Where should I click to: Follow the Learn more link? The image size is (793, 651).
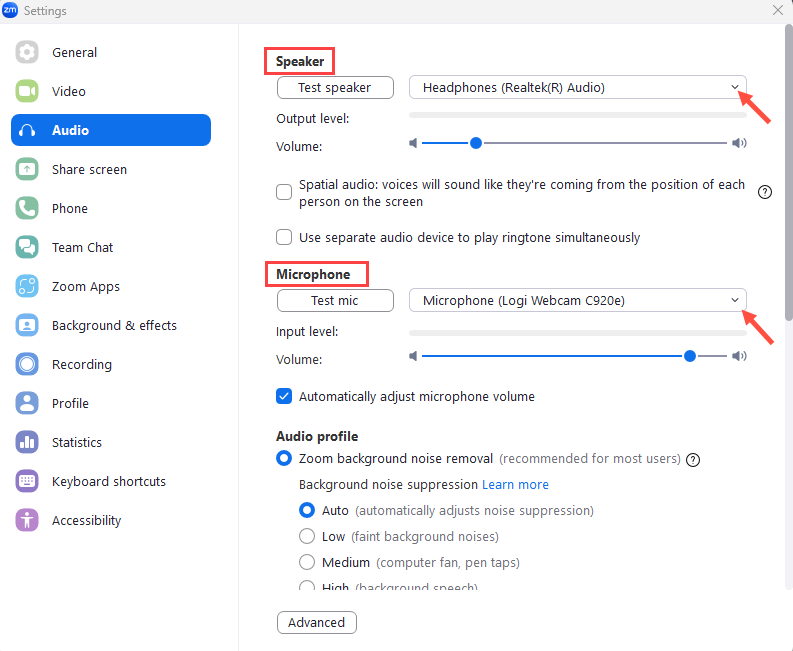pos(515,485)
